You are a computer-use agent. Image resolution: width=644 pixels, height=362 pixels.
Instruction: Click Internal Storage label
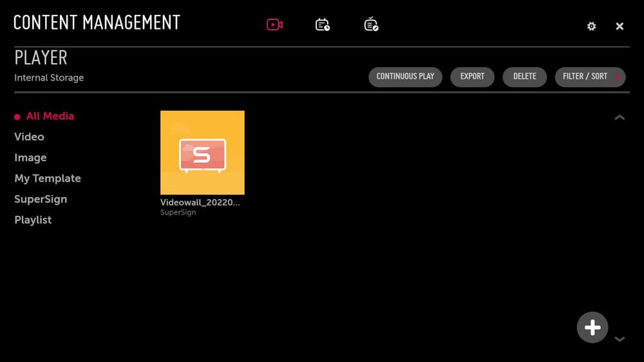(49, 78)
